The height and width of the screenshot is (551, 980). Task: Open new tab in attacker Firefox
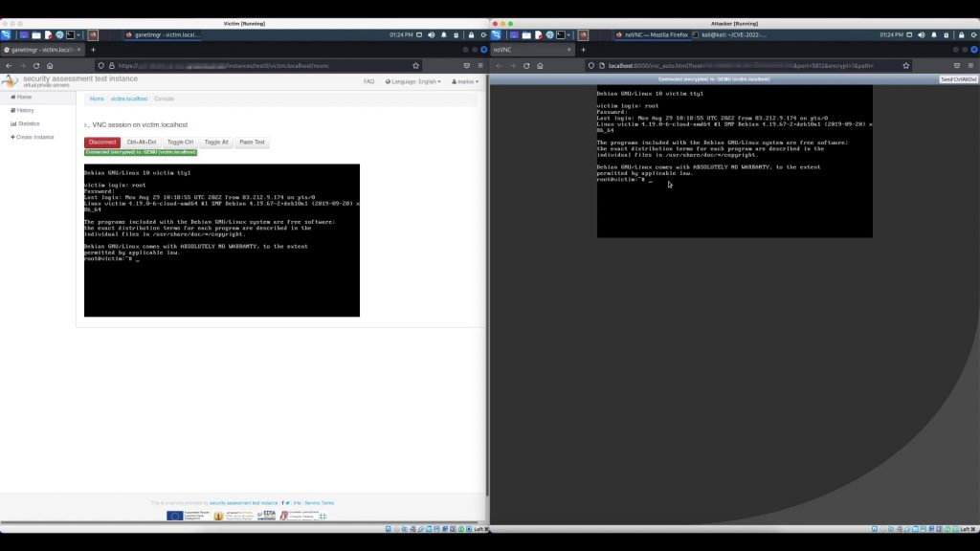click(x=583, y=49)
